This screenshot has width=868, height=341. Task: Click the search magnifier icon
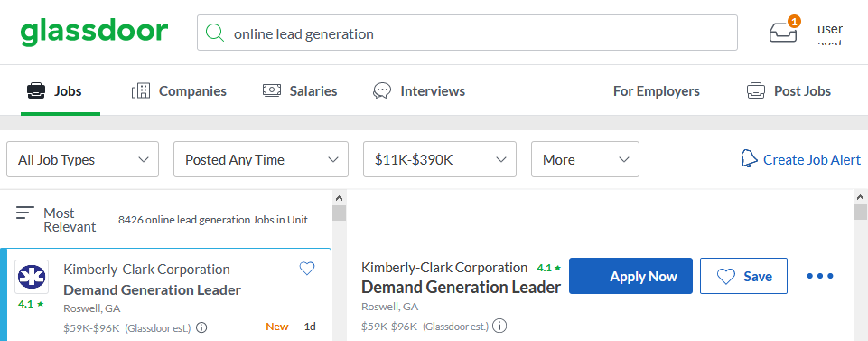coord(215,33)
